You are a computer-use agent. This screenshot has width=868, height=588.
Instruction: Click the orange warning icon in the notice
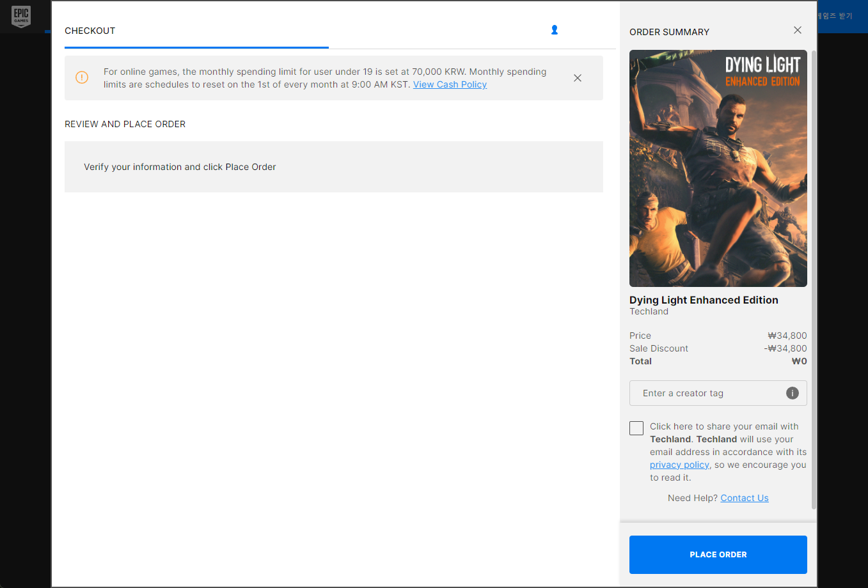click(82, 77)
